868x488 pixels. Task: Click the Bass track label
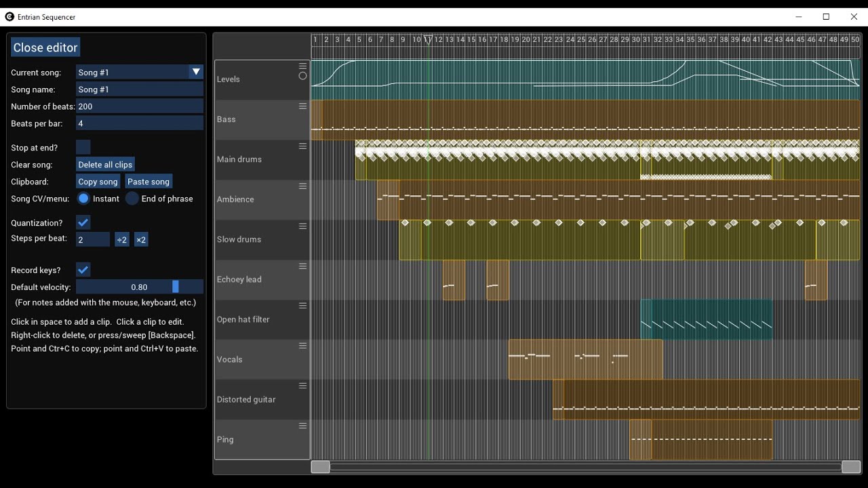(x=226, y=119)
